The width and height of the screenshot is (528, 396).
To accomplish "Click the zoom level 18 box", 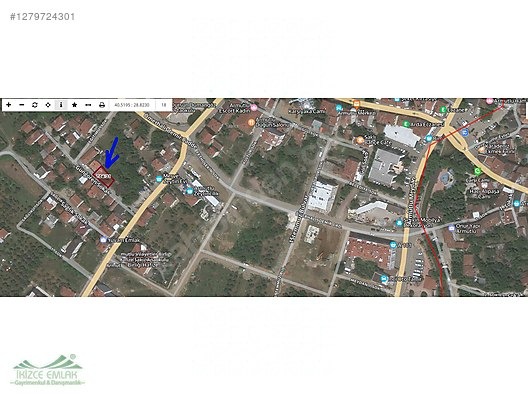I will (x=164, y=105).
